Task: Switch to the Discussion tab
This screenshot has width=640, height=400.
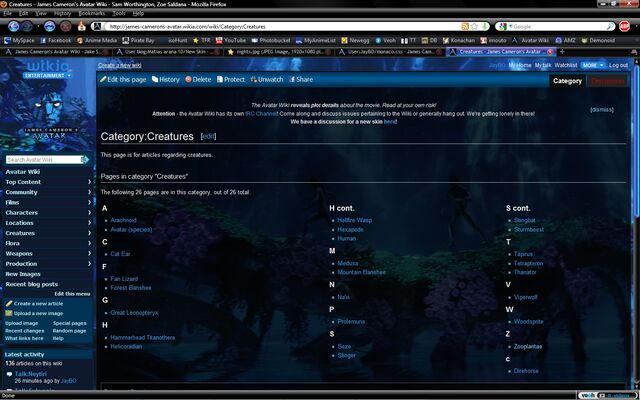Action: (x=608, y=81)
